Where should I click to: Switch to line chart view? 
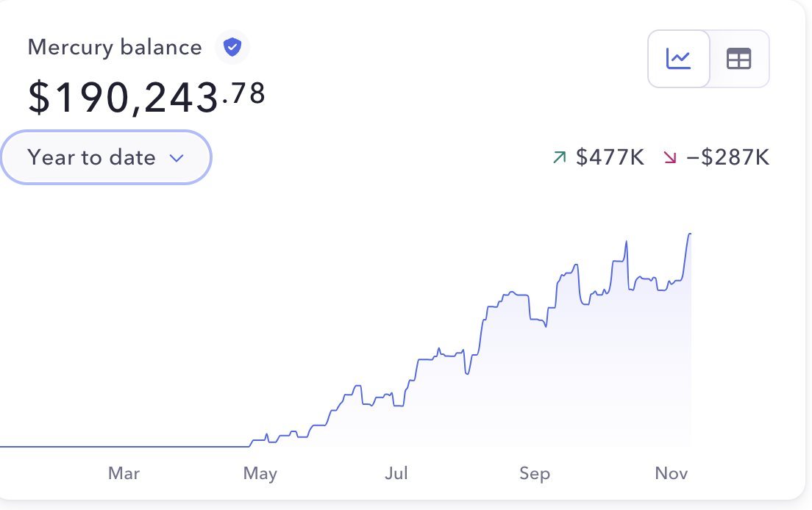tap(678, 59)
